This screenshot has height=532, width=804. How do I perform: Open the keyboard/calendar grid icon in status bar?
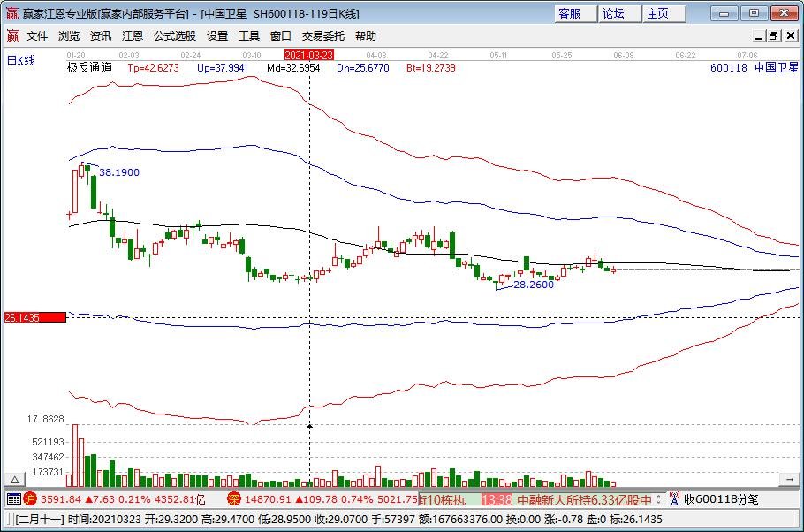click(14, 498)
